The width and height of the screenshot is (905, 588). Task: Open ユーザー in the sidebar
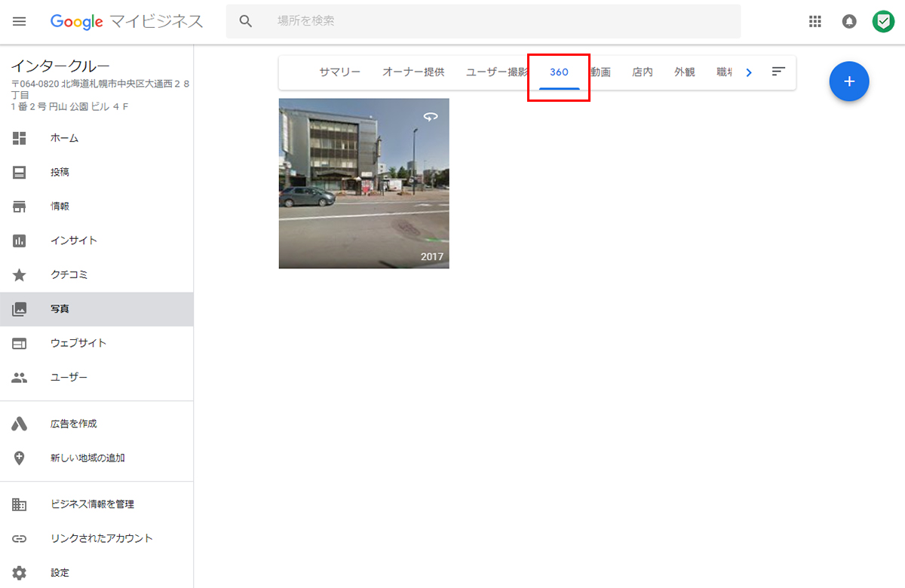pyautogui.click(x=97, y=377)
